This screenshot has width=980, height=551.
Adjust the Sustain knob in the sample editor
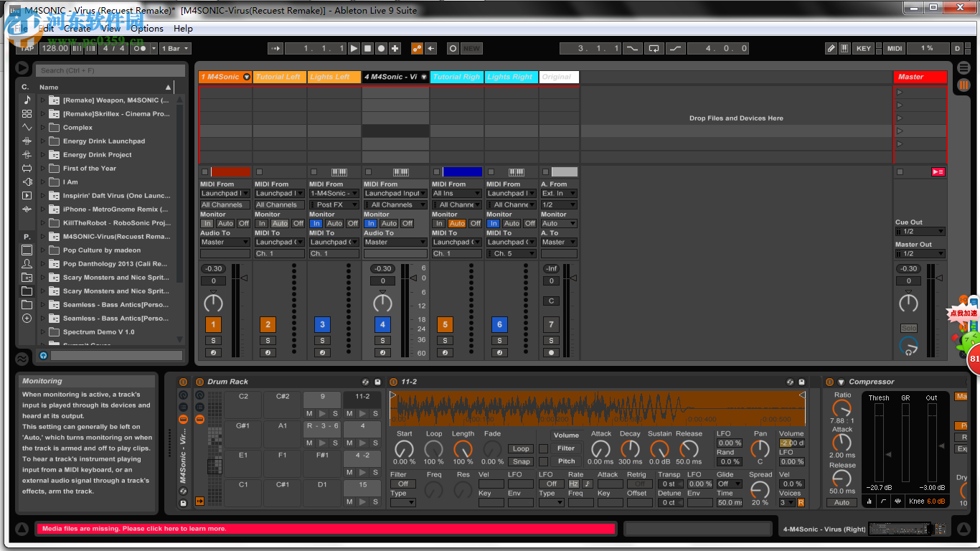point(659,448)
